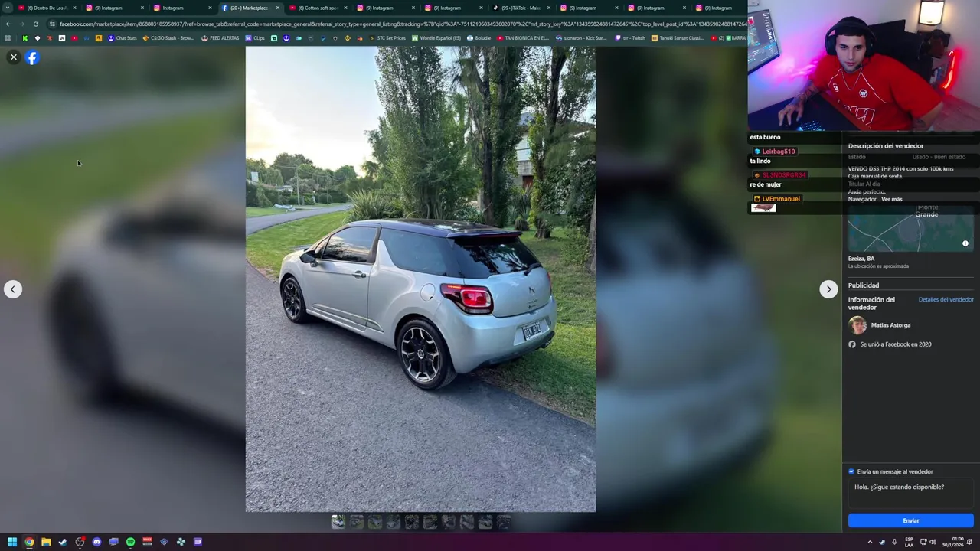
Task: Show the previous car photo
Action: point(13,289)
